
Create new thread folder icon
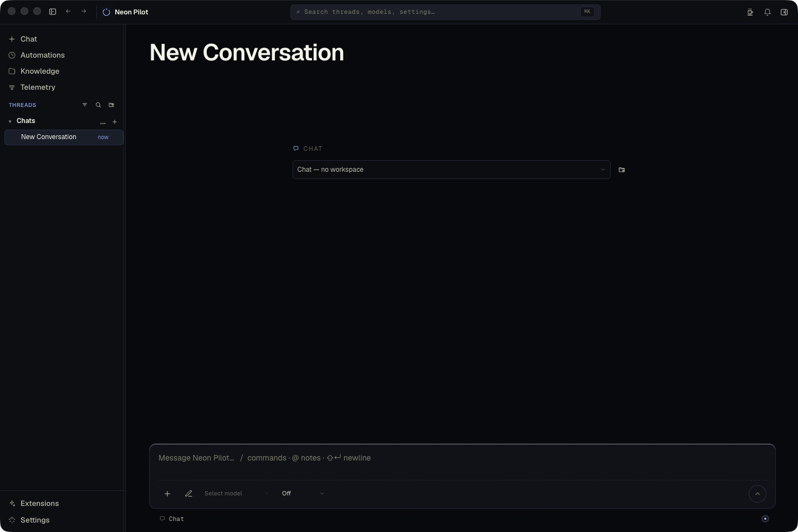111,105
